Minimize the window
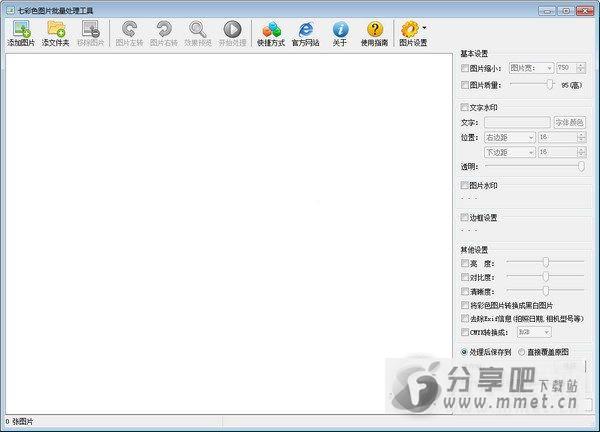Screen dimensions: 600x432 (547, 11)
